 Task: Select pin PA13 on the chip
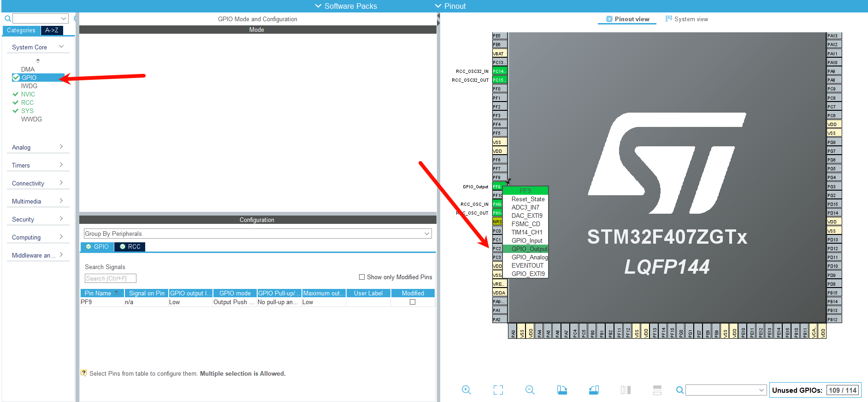[834, 36]
